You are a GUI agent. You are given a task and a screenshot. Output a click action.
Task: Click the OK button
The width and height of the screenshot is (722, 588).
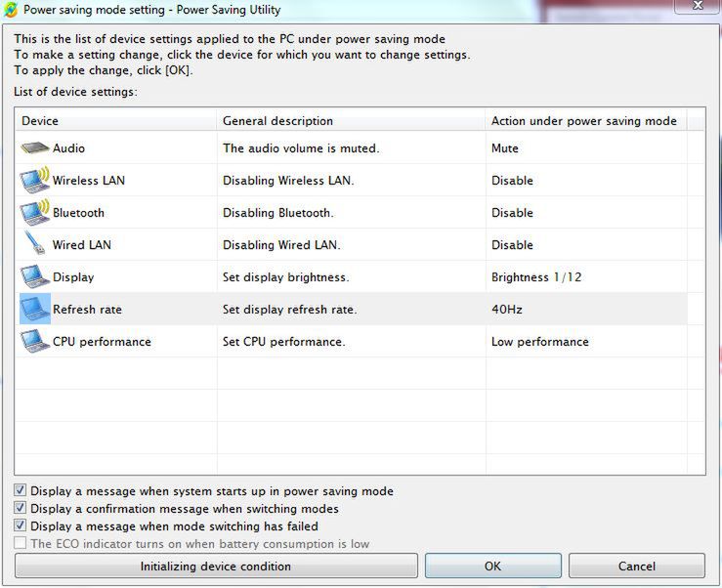point(493,566)
